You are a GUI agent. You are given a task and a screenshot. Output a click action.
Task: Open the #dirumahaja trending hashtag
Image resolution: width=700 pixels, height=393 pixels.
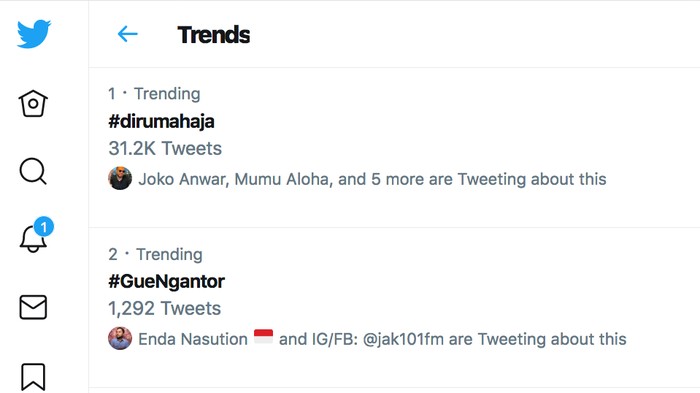point(161,121)
